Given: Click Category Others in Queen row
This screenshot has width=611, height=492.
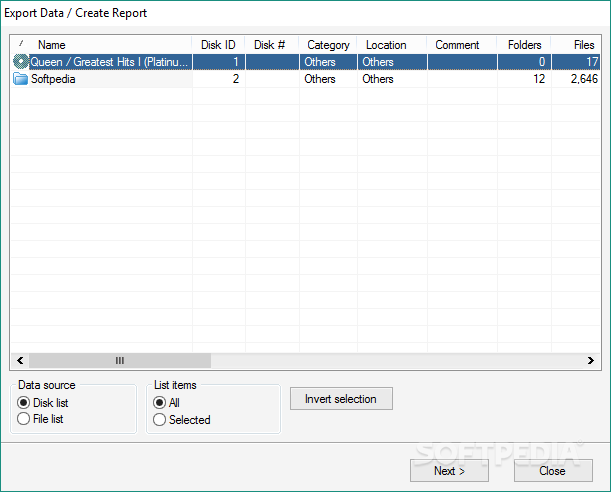Looking at the screenshot, I should [x=320, y=62].
